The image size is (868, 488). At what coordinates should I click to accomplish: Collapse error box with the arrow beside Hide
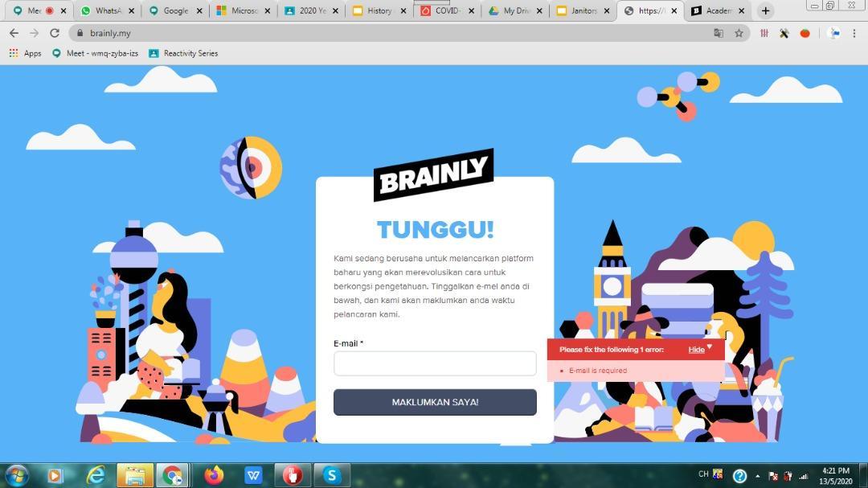pos(710,347)
